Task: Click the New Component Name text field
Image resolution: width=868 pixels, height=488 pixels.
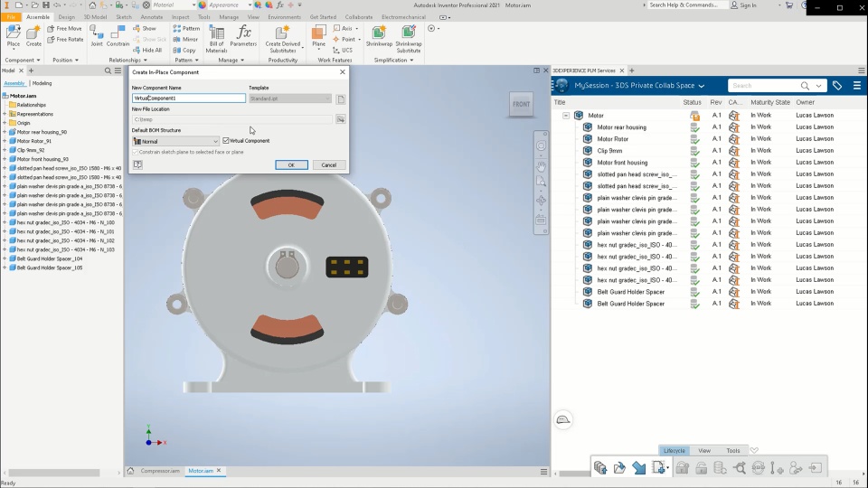Action: tap(188, 98)
